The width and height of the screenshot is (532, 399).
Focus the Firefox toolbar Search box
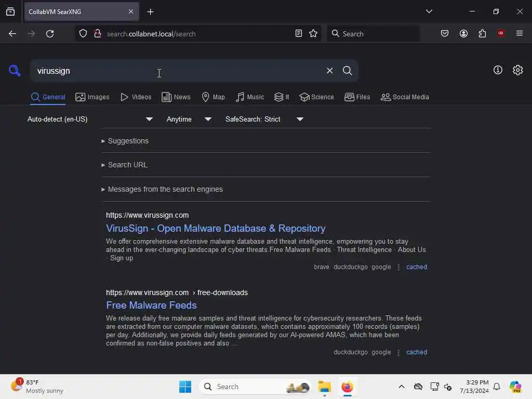pos(373,34)
